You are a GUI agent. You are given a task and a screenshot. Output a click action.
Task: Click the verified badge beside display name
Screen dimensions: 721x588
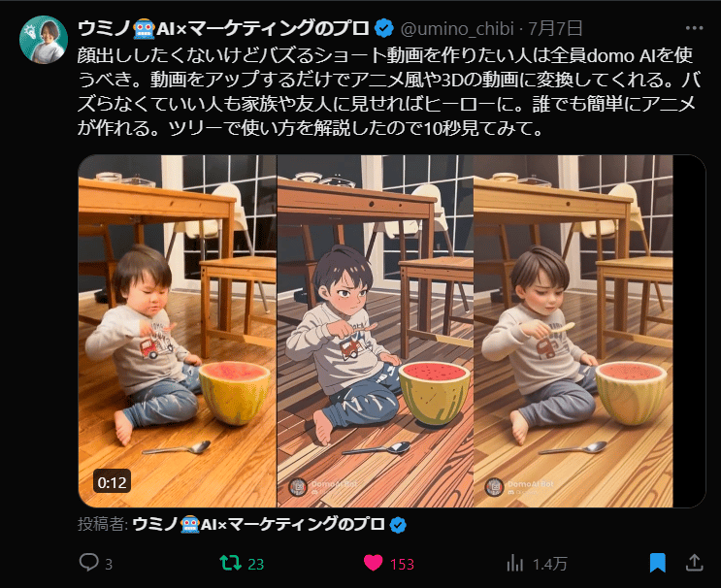[384, 28]
